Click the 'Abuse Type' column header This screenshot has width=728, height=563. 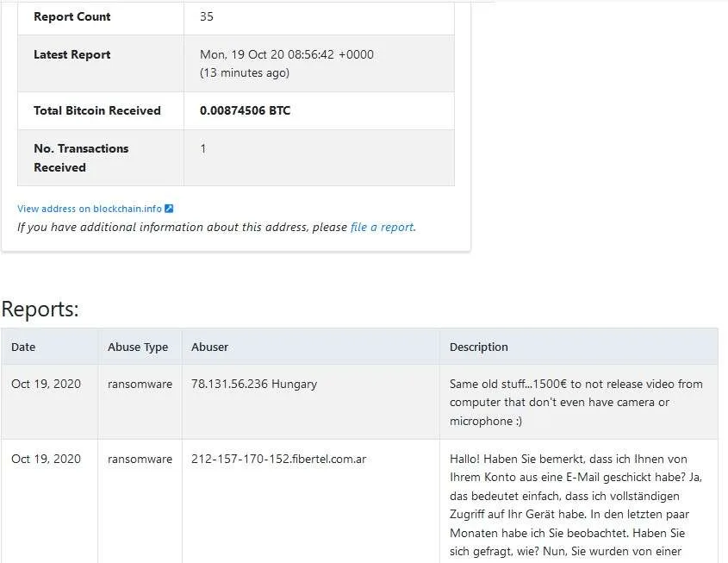138,347
